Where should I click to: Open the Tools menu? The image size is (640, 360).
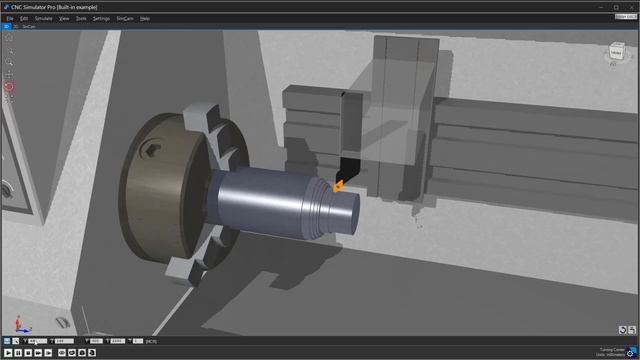tap(81, 19)
